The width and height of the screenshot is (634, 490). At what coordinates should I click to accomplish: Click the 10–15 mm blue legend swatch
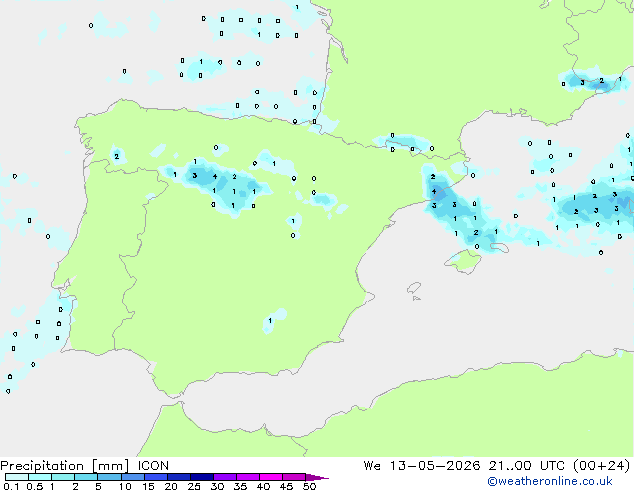132,477
